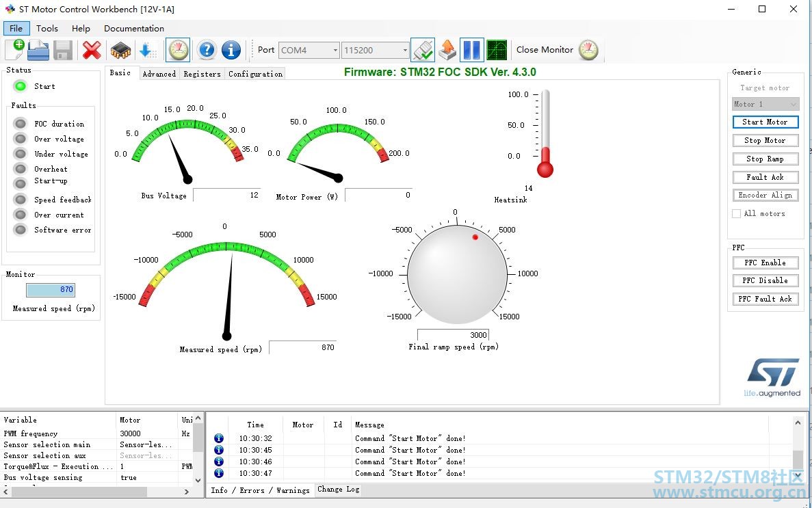Click the Heatsink thermometer gauge
Screen dimensions: 812x508
click(545, 134)
